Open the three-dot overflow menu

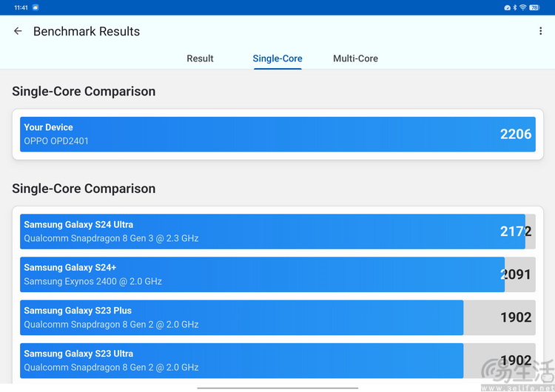540,31
